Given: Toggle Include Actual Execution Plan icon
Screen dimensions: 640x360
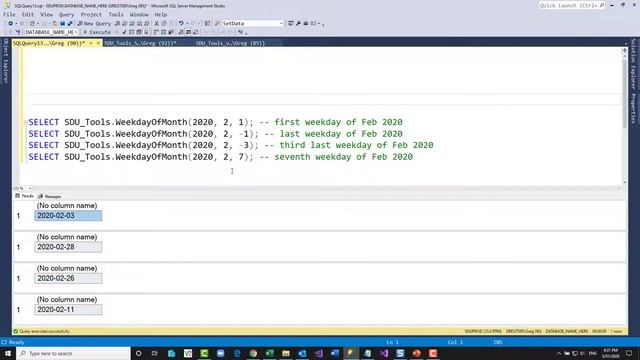Looking at the screenshot, I should click(155, 32).
